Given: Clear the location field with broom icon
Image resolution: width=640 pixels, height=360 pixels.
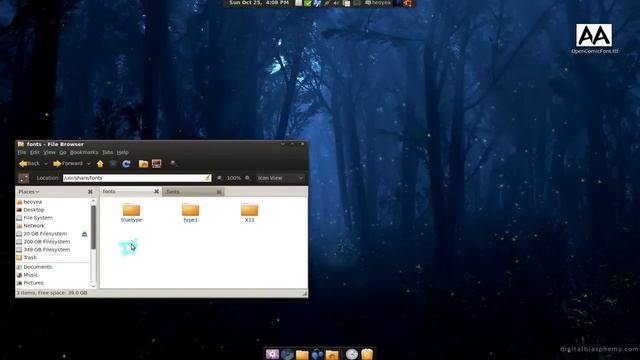Looking at the screenshot, I should point(207,178).
